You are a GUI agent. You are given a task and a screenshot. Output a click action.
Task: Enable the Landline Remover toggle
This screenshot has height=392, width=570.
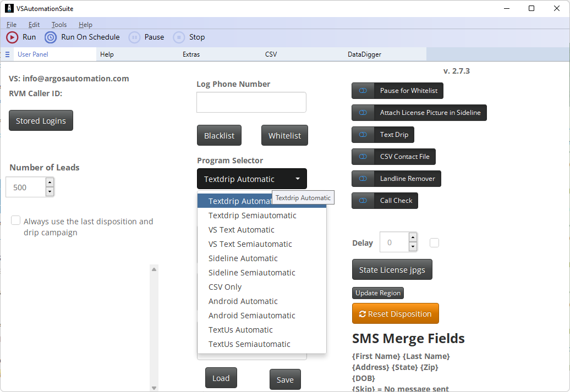pos(363,179)
